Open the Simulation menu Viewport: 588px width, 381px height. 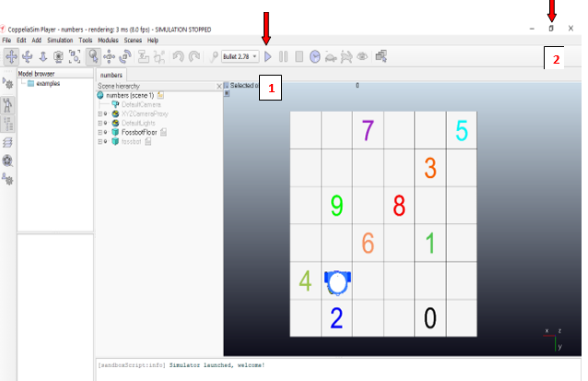59,41
